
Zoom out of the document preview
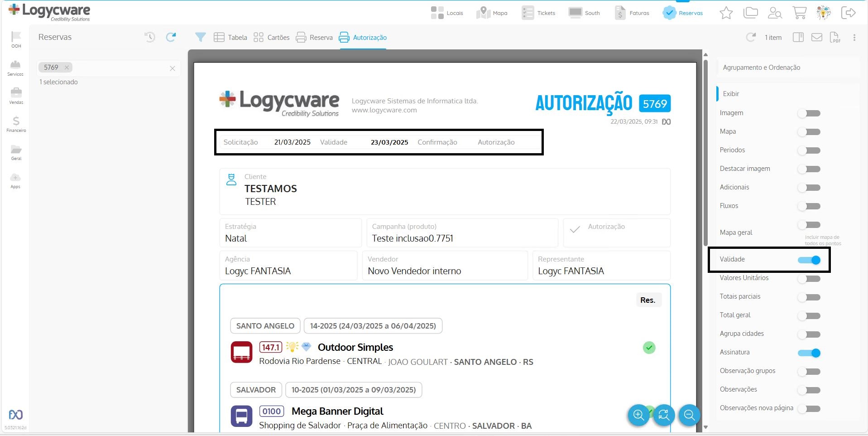[x=689, y=415]
